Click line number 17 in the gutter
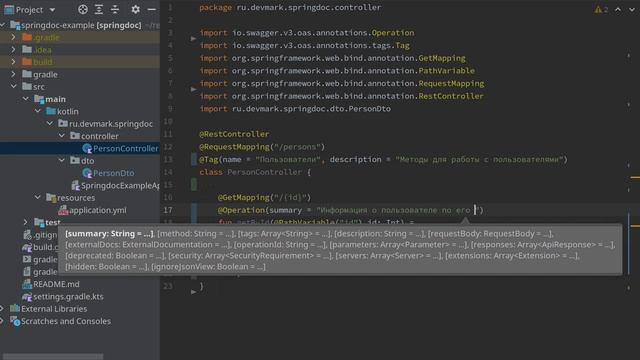 (x=168, y=210)
